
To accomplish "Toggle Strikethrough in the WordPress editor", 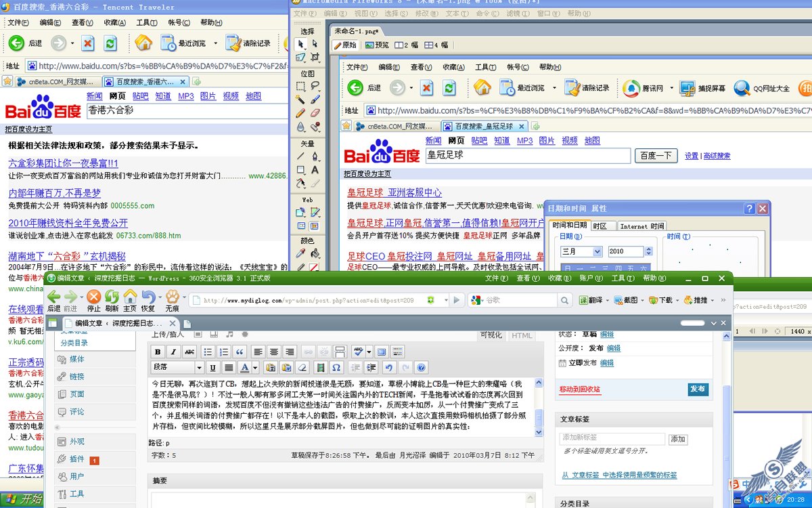I will pos(189,352).
